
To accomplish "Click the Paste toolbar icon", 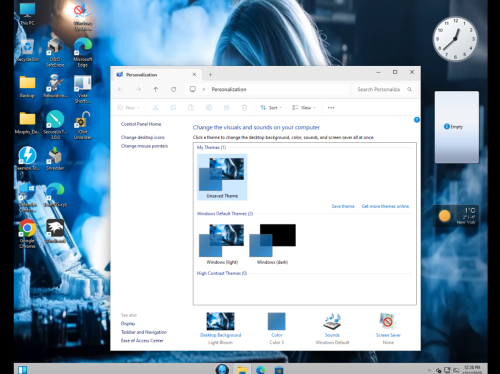I will (191, 108).
